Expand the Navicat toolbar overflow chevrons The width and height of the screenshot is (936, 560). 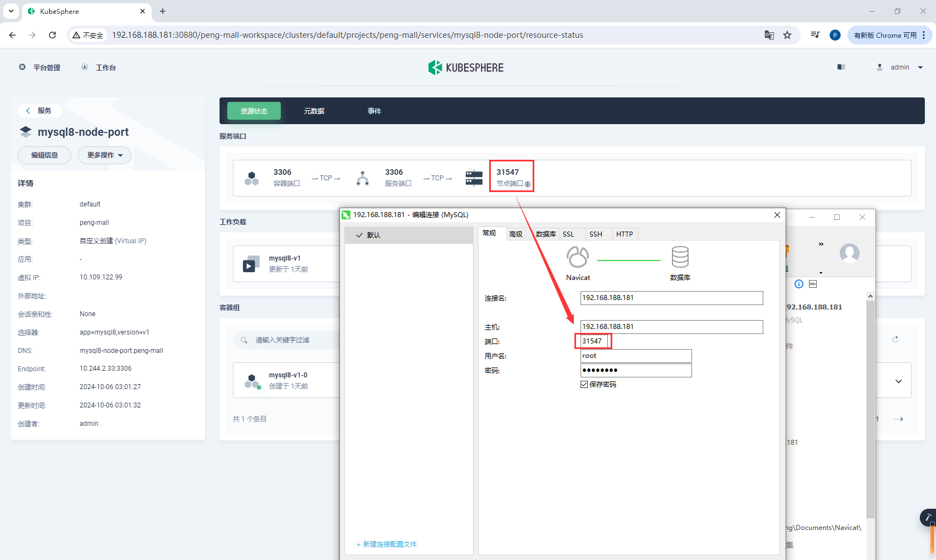coord(821,244)
